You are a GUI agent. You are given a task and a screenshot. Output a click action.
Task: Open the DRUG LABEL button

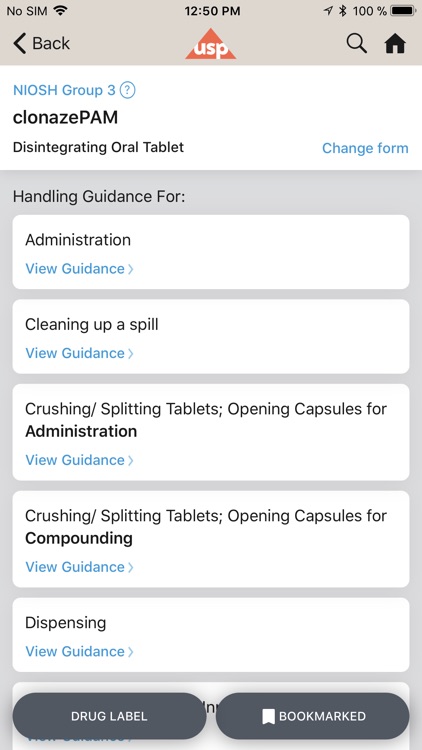109,716
